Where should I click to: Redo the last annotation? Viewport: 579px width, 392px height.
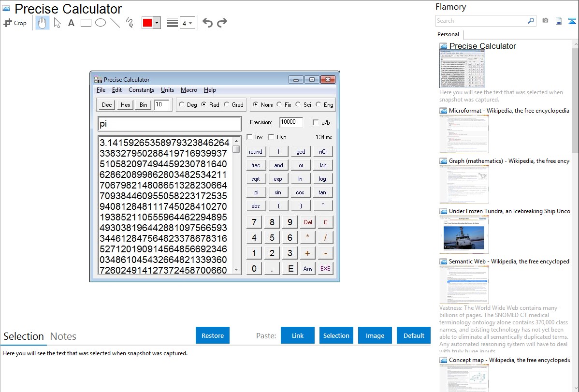(x=222, y=23)
